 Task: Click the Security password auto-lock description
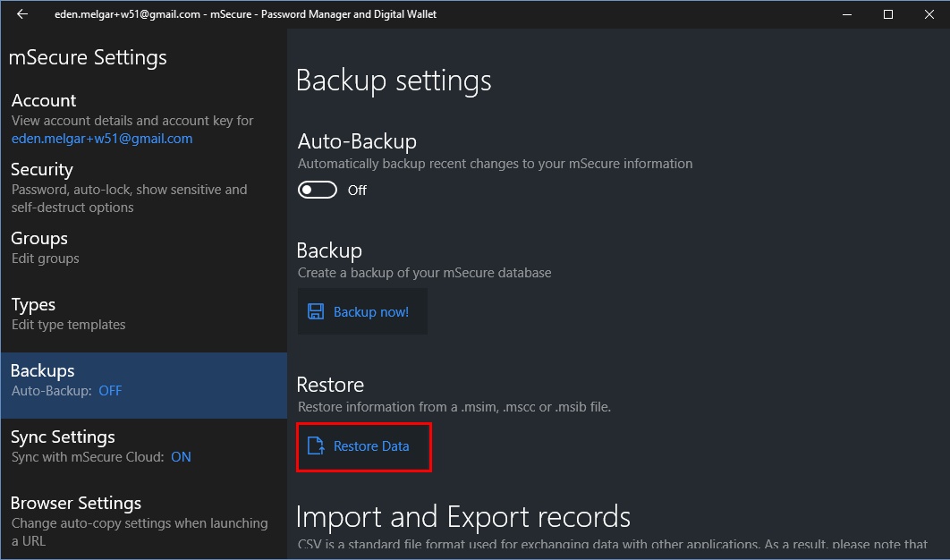(129, 199)
